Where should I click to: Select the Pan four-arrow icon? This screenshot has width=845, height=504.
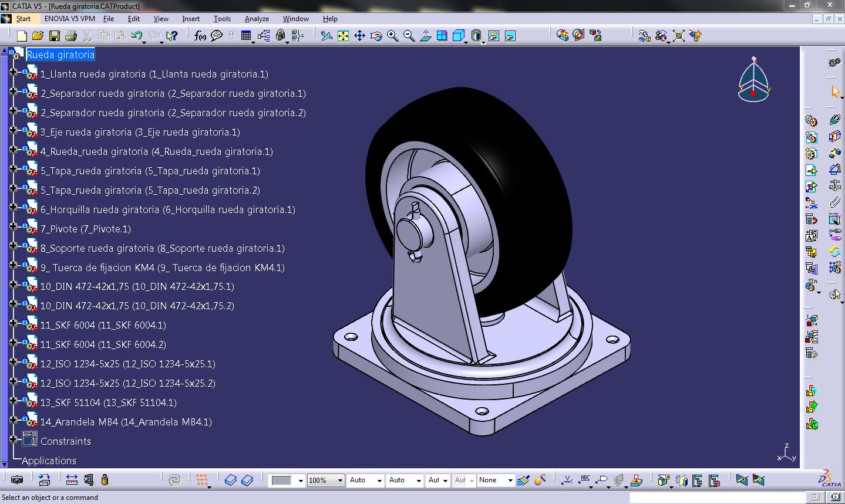click(359, 36)
